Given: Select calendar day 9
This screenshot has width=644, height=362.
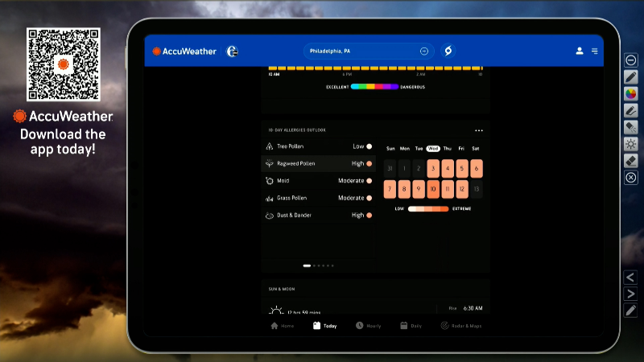Looking at the screenshot, I should point(419,189).
